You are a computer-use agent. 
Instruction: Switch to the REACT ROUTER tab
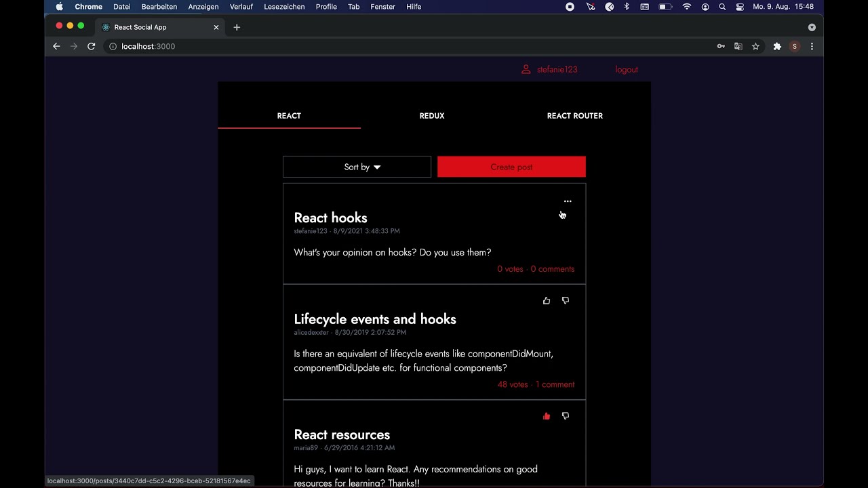pos(575,116)
